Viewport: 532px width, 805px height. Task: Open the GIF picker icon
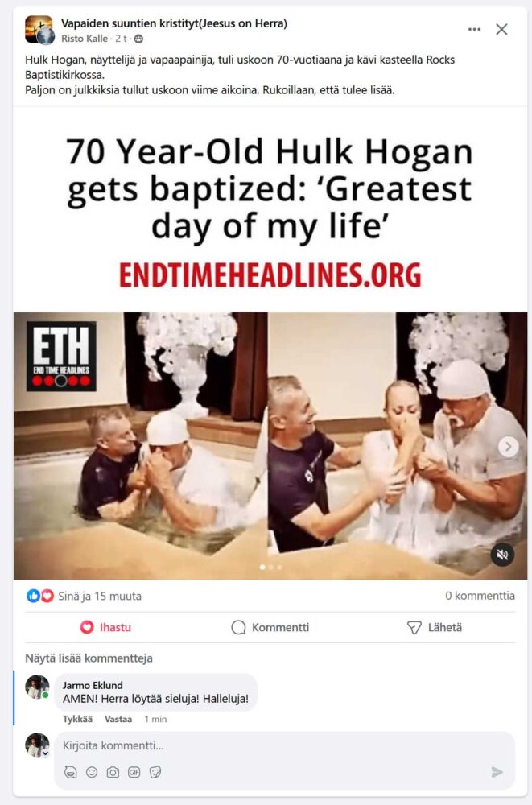tap(134, 772)
